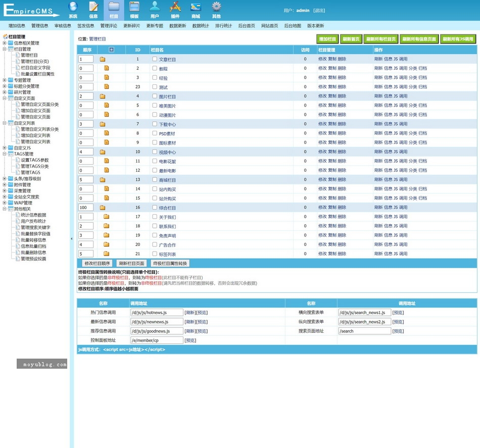
Task: Click the 栏目管理 home icon in sidebar
Action: (x=5, y=36)
